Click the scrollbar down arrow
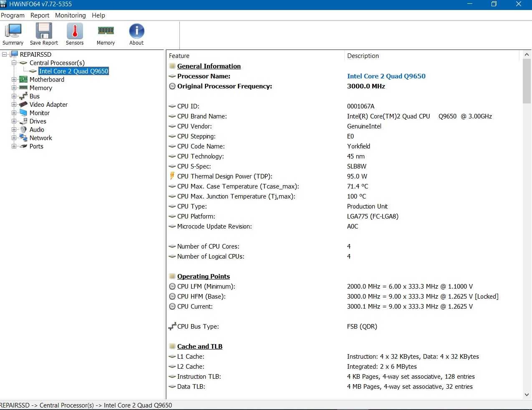532x410 pixels. tap(527, 395)
